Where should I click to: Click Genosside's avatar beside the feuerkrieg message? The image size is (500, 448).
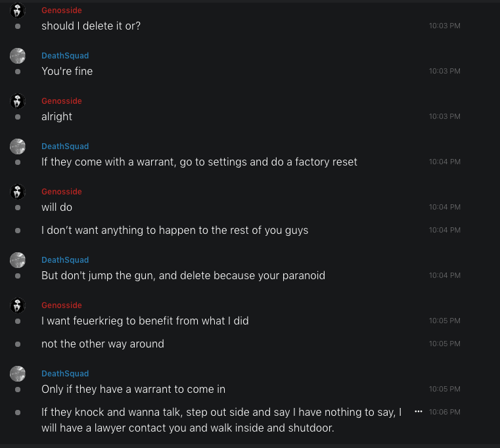tap(18, 305)
